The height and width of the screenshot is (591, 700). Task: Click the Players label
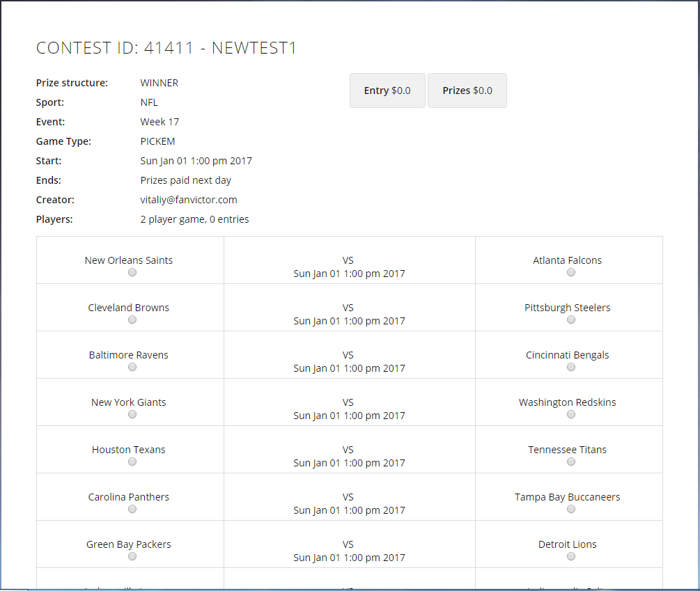[54, 219]
